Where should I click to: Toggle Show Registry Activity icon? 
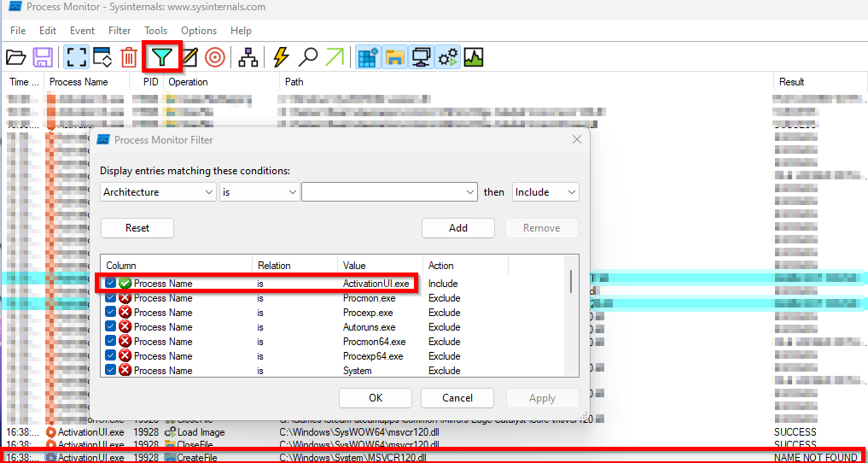(x=368, y=57)
